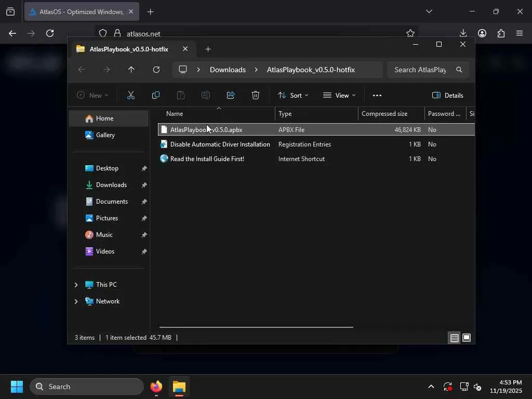
Task: Close the AtlasOS Firefox tab
Action: (x=131, y=11)
